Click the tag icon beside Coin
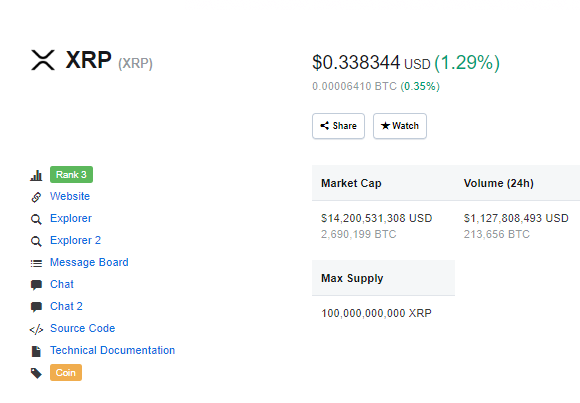The image size is (580, 403). point(36,373)
